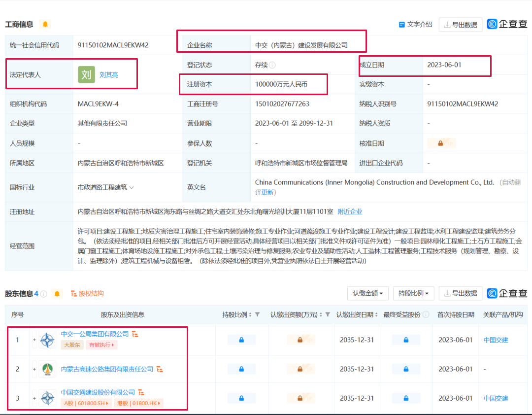
Task: Unlock 持股比例 for 中交一公局集团有限公司
Action: coord(241,340)
